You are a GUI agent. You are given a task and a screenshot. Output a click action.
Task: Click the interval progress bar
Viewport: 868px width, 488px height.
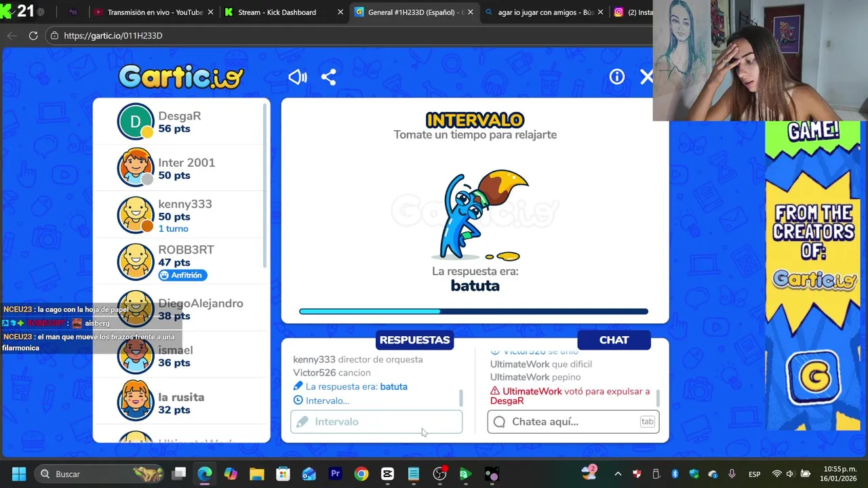click(x=473, y=312)
